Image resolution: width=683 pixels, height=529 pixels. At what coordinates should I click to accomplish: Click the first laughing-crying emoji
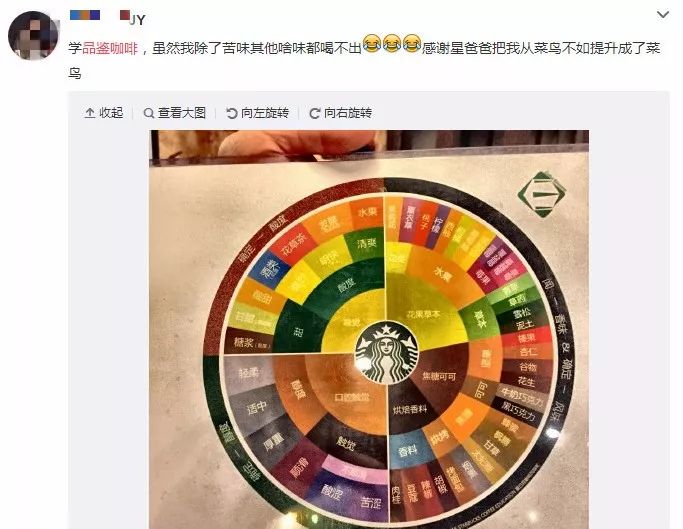(x=372, y=44)
